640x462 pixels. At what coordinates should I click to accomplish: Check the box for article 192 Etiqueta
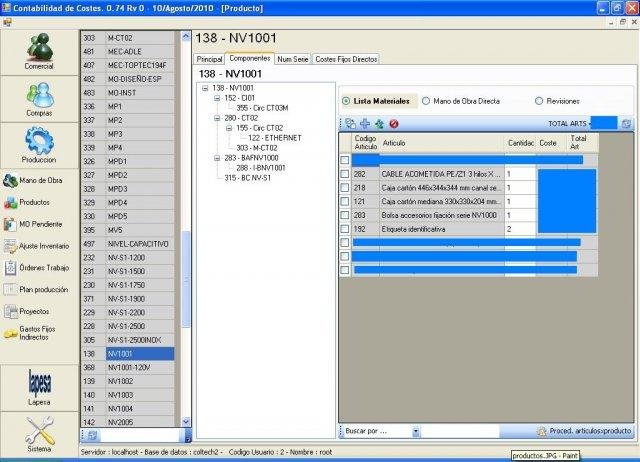345,229
